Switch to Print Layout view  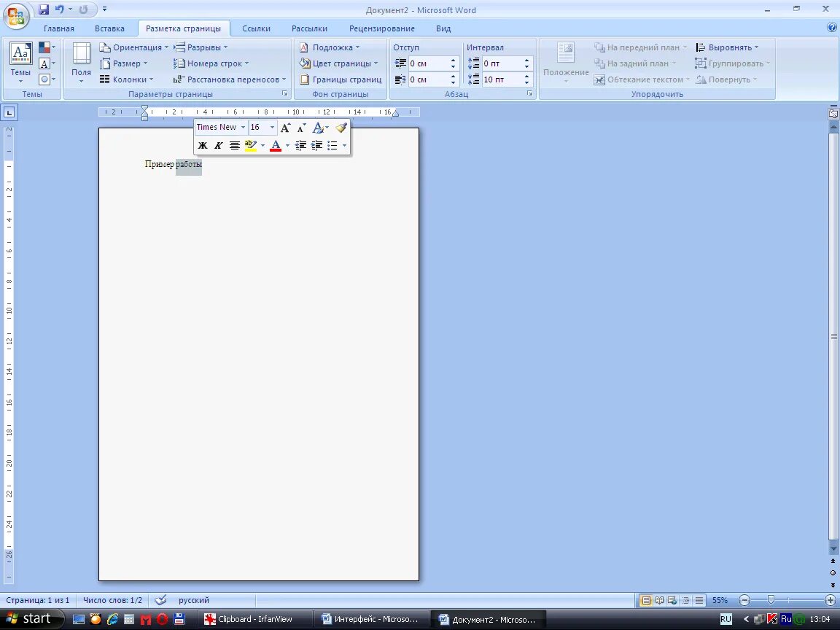click(646, 601)
